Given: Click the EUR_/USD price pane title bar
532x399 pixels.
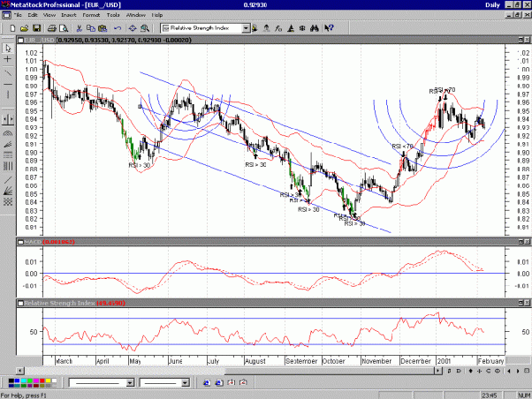Looking at the screenshot, I should click(273, 40).
